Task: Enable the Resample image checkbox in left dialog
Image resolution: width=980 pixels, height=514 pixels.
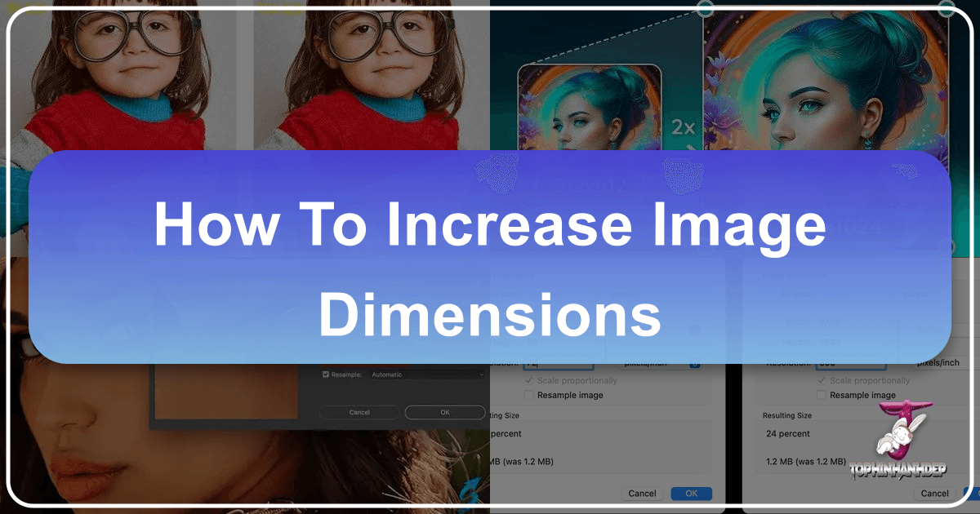Action: (528, 395)
